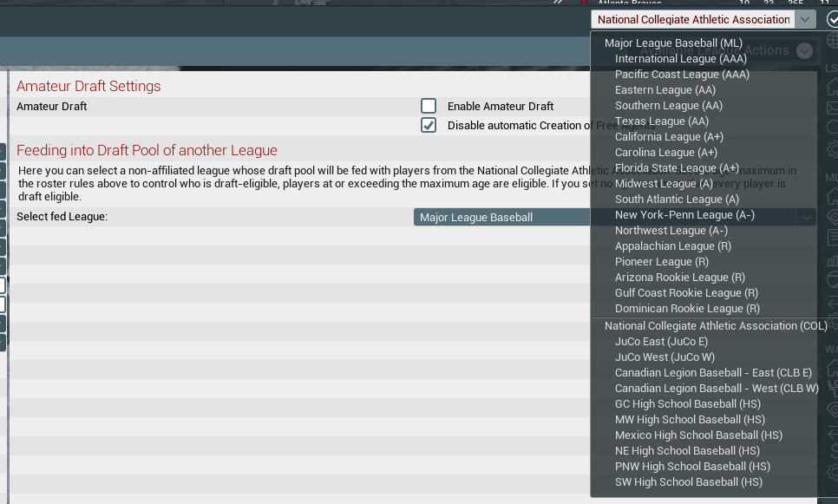Select International League (AAA)
The image size is (838, 504).
click(681, 59)
